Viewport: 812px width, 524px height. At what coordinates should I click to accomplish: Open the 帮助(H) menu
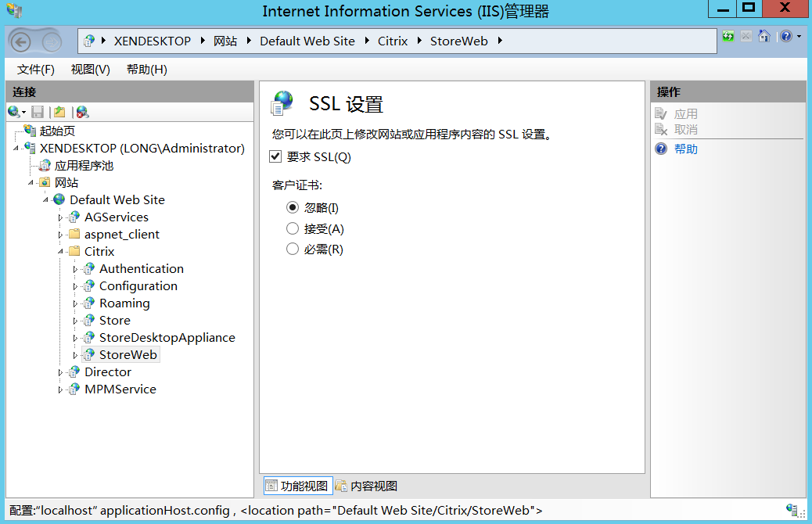pos(147,70)
